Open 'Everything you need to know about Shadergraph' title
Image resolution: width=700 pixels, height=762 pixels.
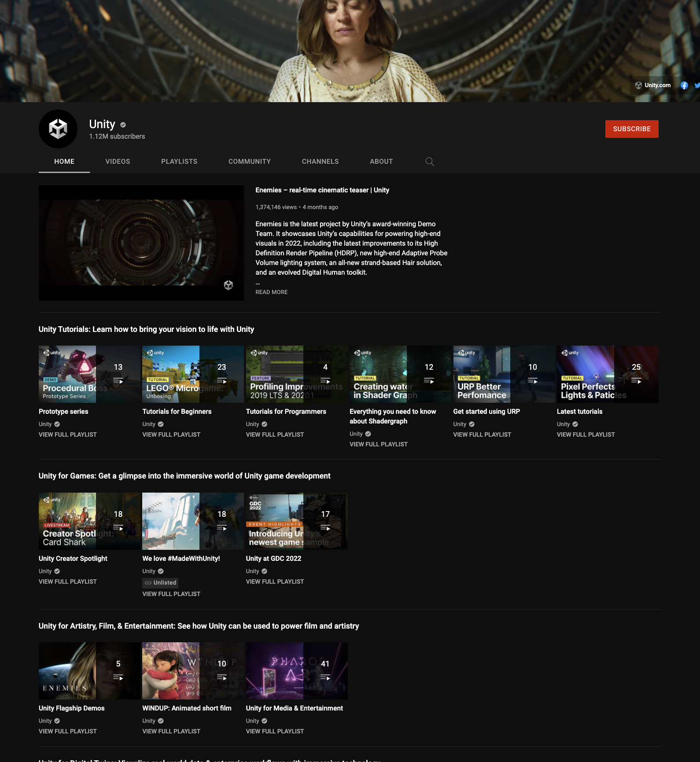(393, 416)
